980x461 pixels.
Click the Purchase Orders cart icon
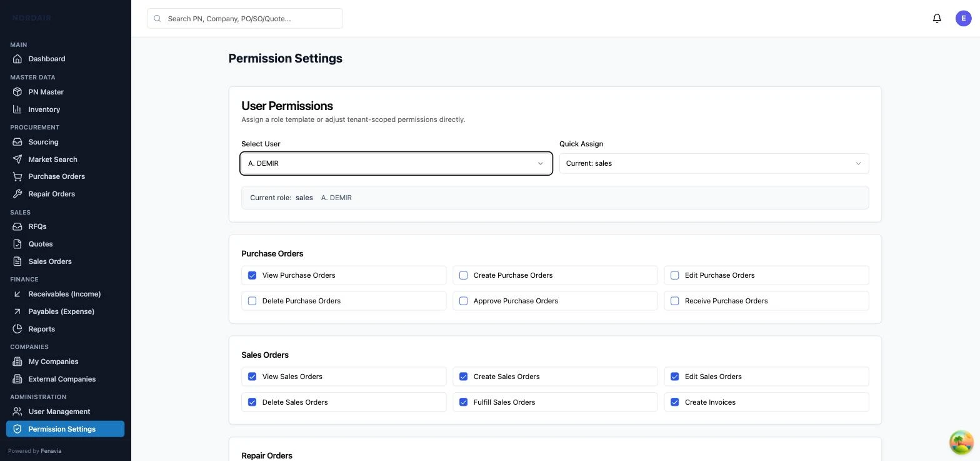pyautogui.click(x=17, y=176)
